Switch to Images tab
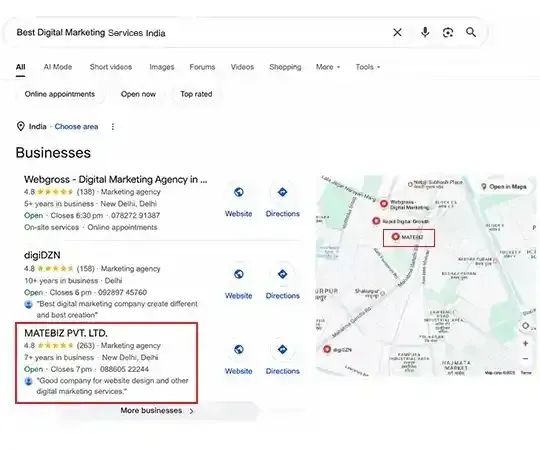The width and height of the screenshot is (540, 450). click(x=162, y=67)
